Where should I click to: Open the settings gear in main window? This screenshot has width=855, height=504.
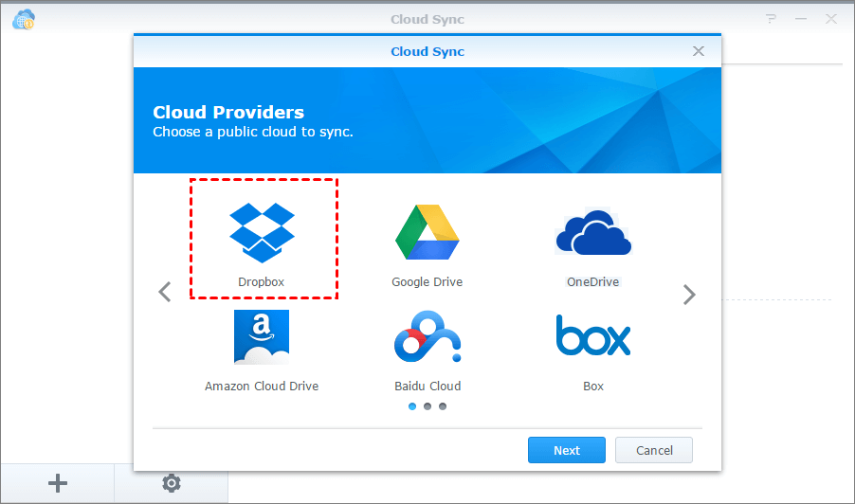(172, 483)
